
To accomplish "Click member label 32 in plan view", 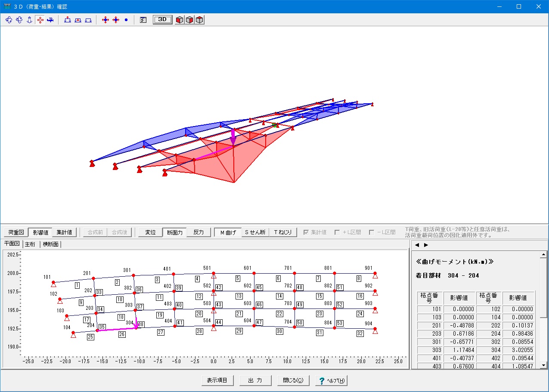I will (360, 333).
